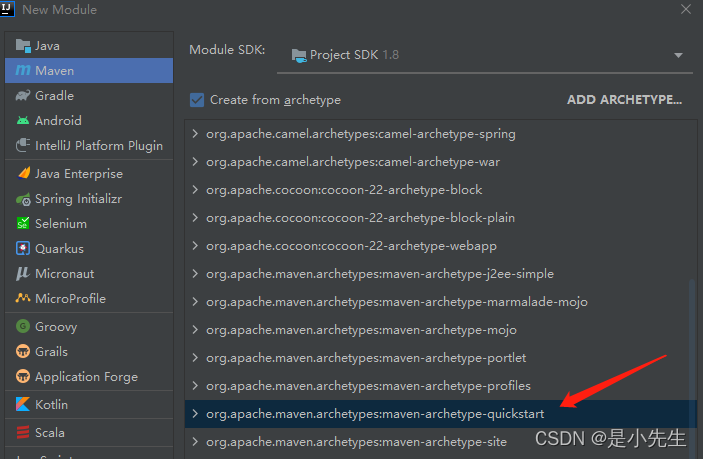Click the IntelliJ logo in title bar
This screenshot has width=703, height=459.
point(7,9)
